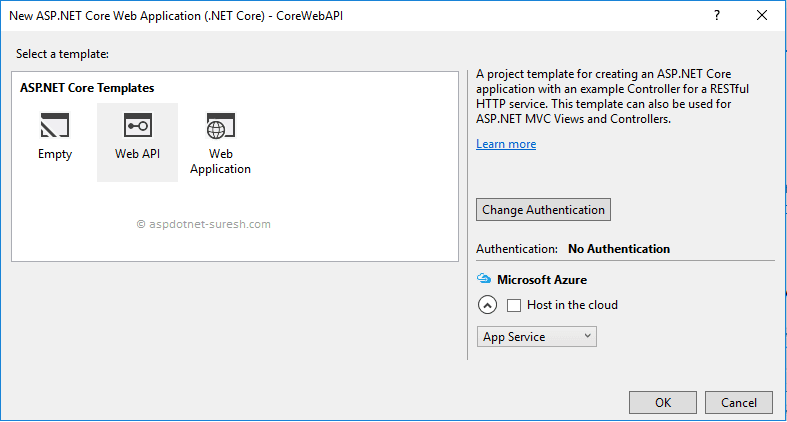
Task: Click the ASP.NET Core Templates heading
Action: 87,88
